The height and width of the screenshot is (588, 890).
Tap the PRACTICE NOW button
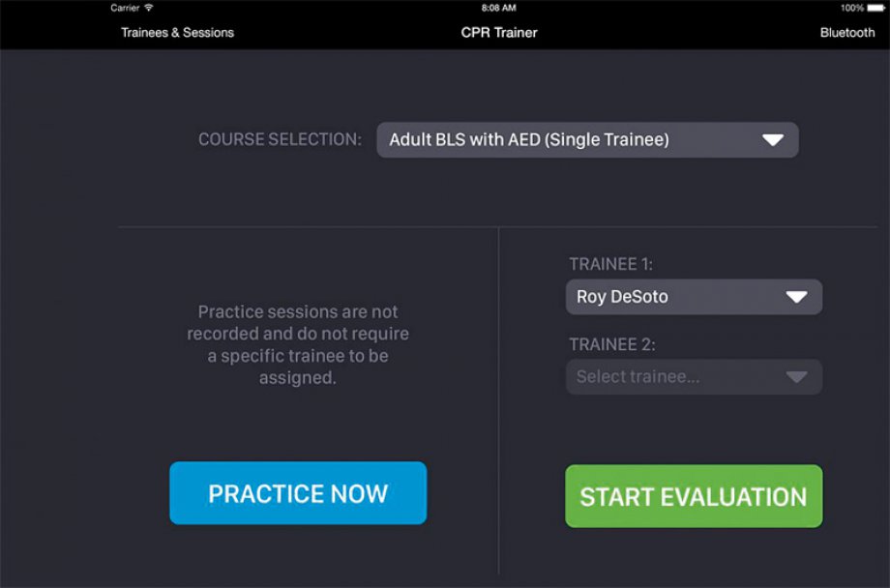298,493
